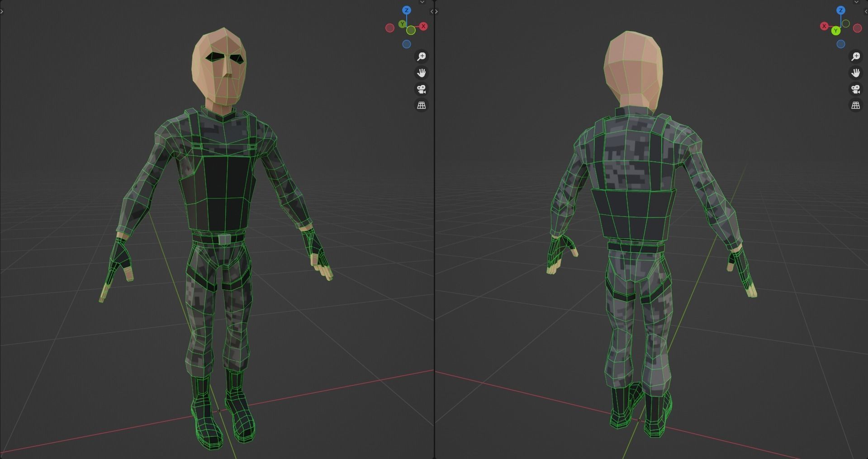This screenshot has width=868, height=459.
Task: Click Z axis gizmo ball in right viewport
Action: (841, 10)
